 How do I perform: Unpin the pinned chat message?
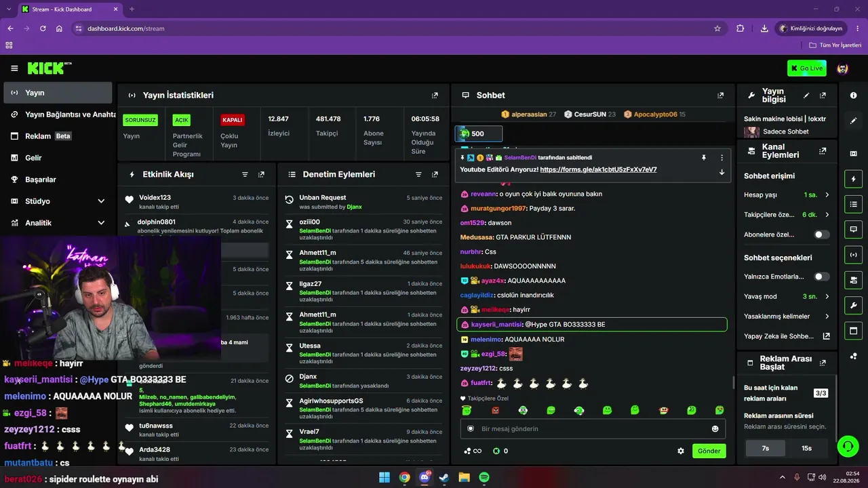[704, 157]
